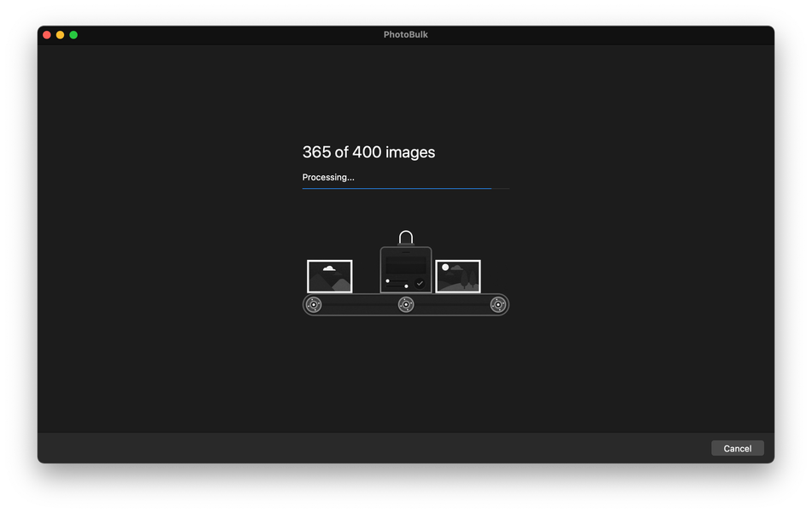The image size is (812, 513).
Task: Click the left conveyor belt wheel
Action: pos(314,304)
